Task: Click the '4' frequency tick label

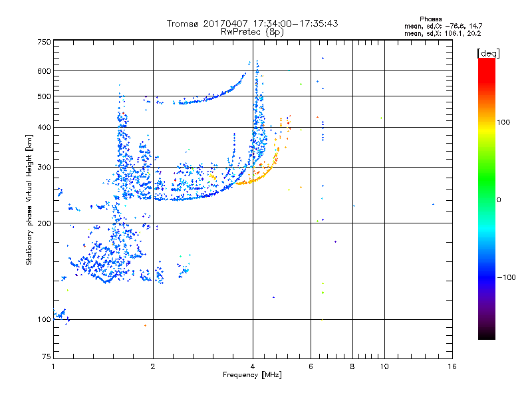Action: 253,366
